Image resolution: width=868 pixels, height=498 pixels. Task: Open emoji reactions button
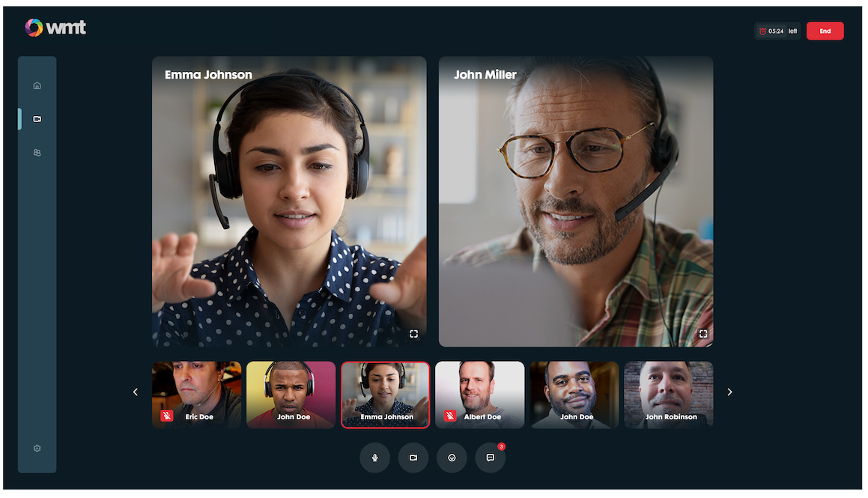coord(452,458)
